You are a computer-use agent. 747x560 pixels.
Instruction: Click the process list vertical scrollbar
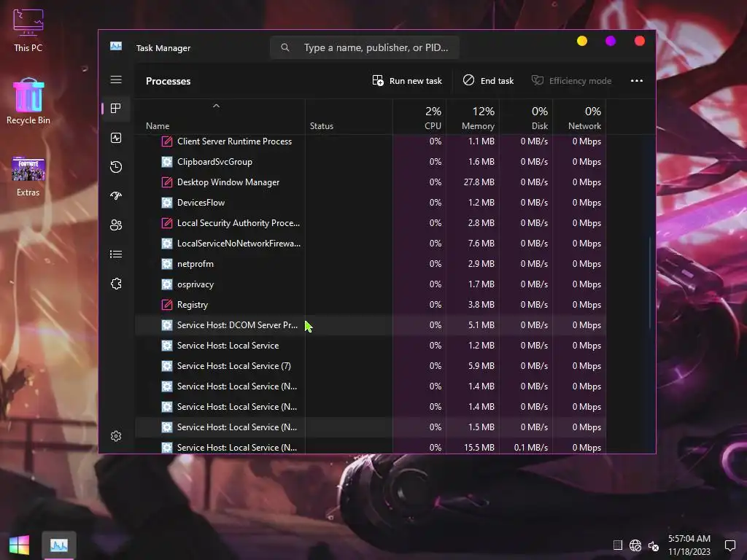point(650,283)
